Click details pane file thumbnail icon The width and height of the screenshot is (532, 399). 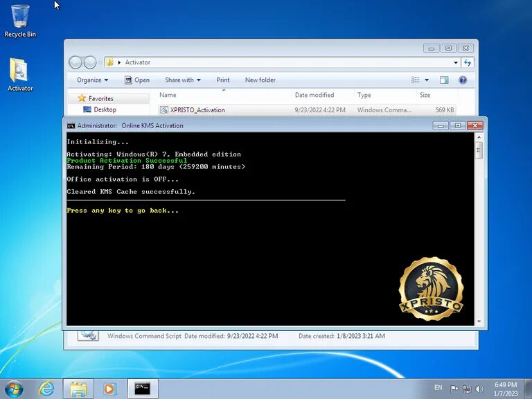click(88, 335)
